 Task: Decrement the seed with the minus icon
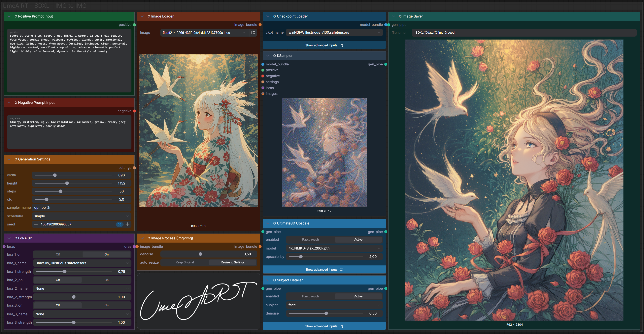coord(36,224)
